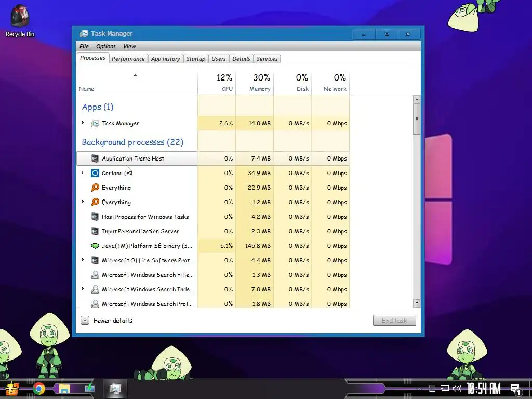This screenshot has height=399, width=532.
Task: Expand Microsoft Windows Search Indexer group
Action: click(83, 289)
